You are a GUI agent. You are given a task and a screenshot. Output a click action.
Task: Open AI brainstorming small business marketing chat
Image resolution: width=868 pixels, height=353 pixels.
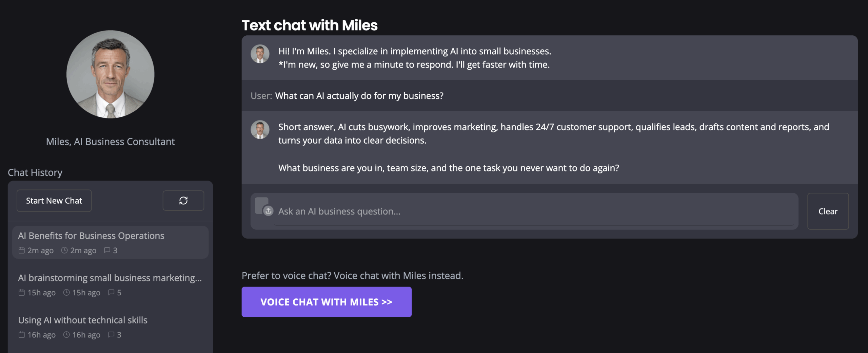pos(110,278)
